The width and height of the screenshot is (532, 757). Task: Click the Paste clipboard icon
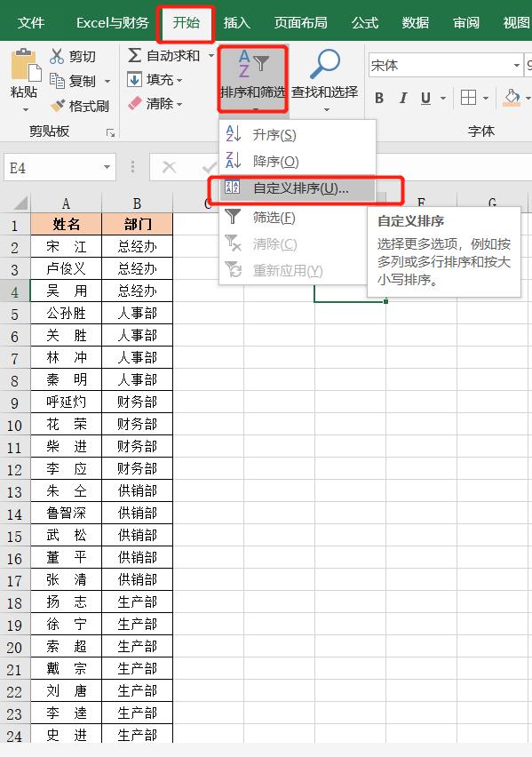pos(25,65)
